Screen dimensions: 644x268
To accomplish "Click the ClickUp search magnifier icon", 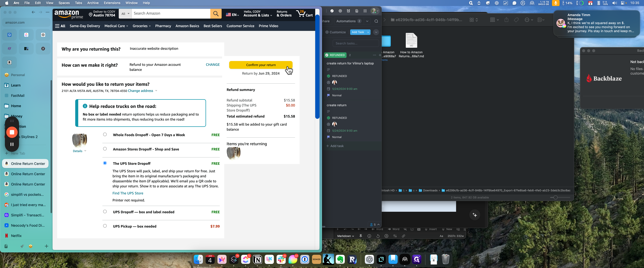I will (x=376, y=21).
